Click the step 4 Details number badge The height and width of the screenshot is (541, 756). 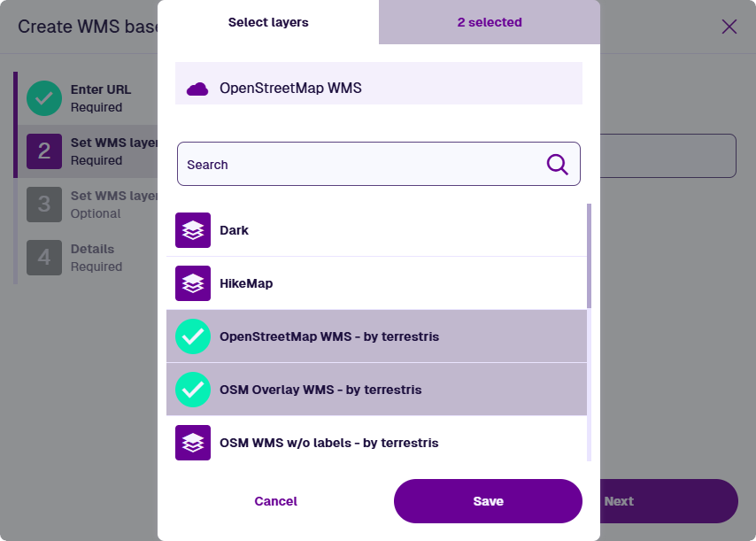coord(43,258)
